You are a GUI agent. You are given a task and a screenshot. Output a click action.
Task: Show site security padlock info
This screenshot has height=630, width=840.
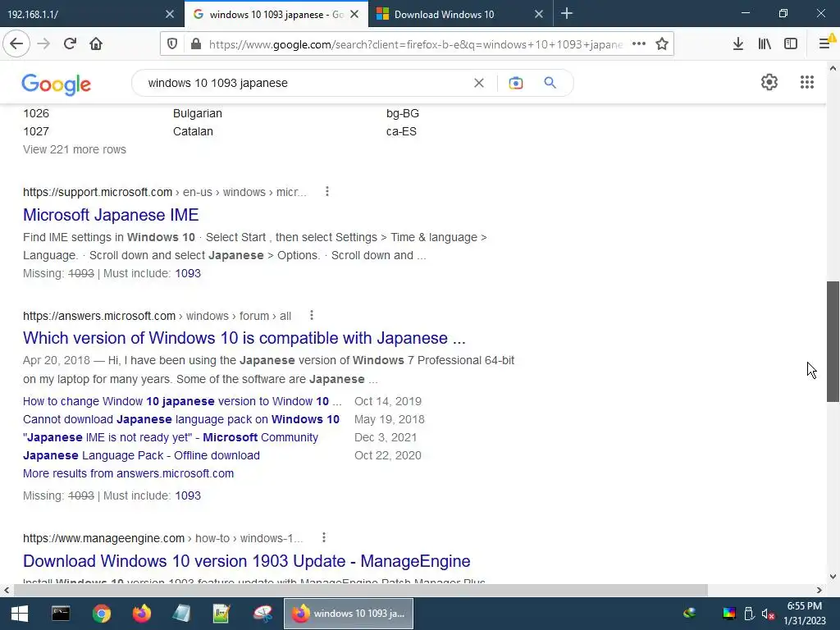tap(196, 44)
